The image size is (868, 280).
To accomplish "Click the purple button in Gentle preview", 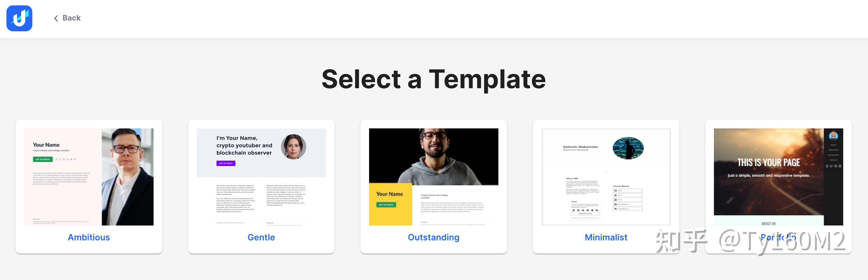I will pyautogui.click(x=226, y=163).
